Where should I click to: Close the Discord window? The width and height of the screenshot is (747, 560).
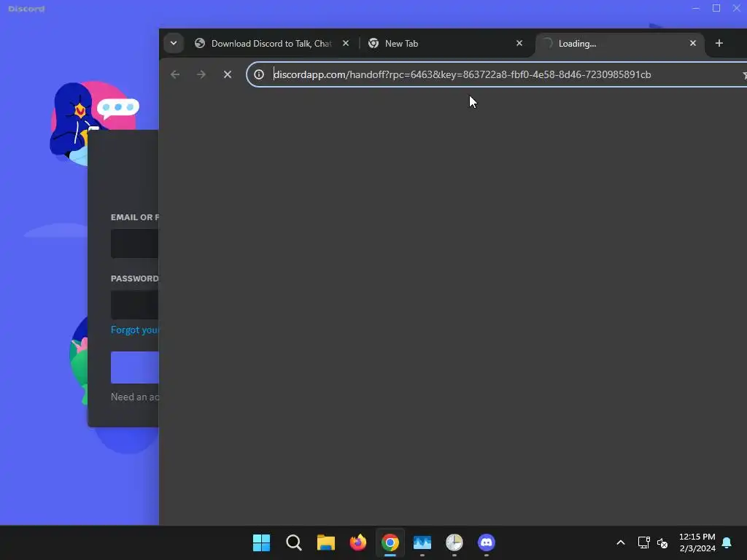737,9
